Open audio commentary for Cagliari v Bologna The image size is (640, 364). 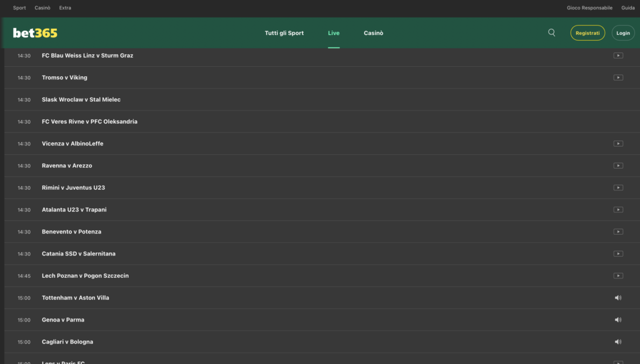pyautogui.click(x=617, y=342)
